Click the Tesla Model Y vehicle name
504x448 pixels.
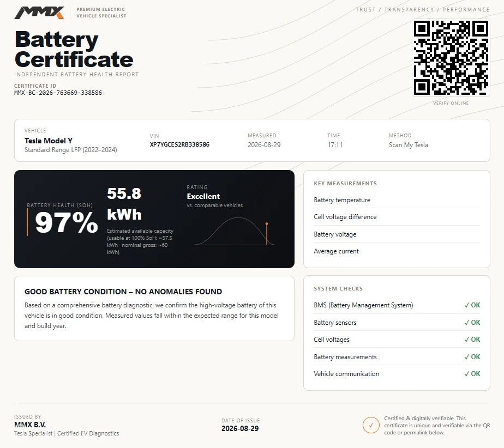(49, 141)
